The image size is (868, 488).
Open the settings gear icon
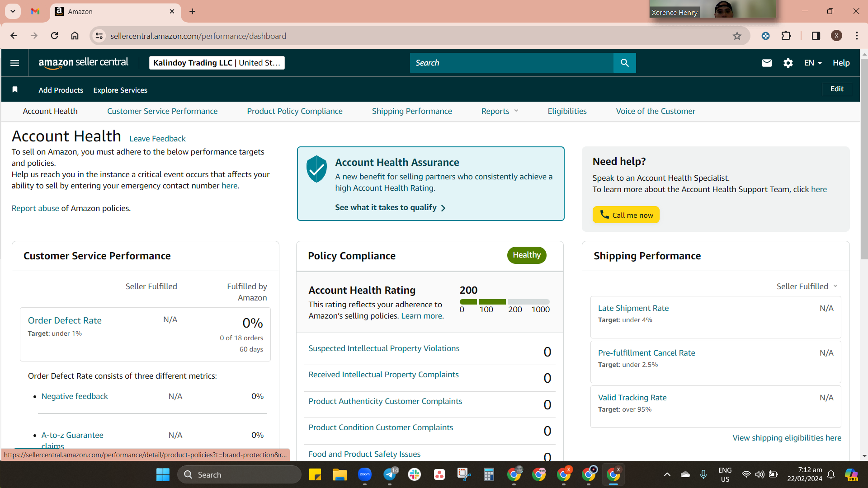pyautogui.click(x=788, y=63)
